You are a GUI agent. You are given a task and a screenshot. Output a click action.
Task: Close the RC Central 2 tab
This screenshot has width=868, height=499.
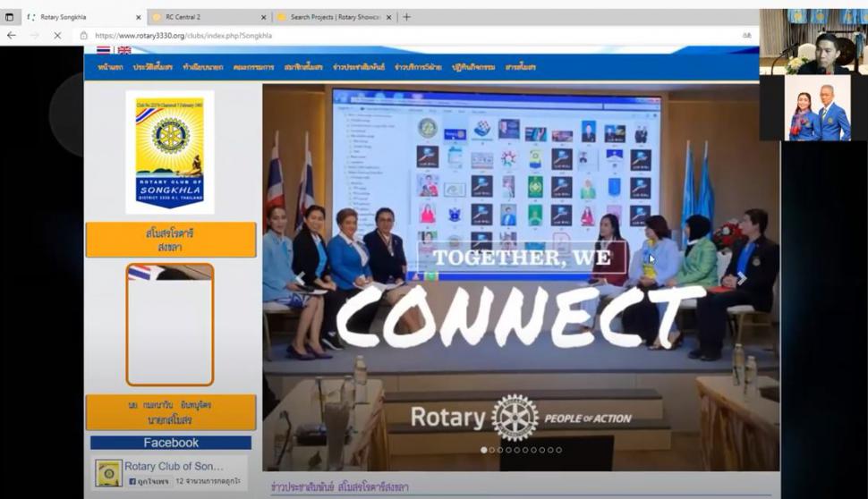click(x=263, y=17)
